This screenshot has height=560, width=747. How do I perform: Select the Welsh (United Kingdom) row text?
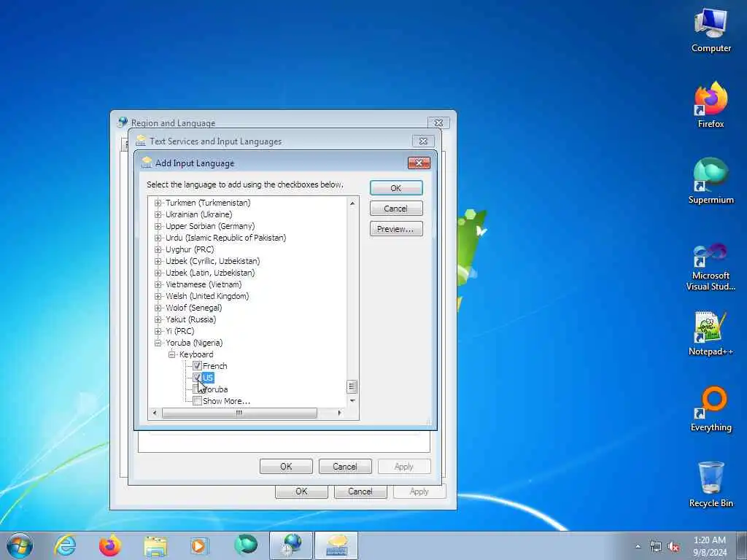(x=207, y=296)
